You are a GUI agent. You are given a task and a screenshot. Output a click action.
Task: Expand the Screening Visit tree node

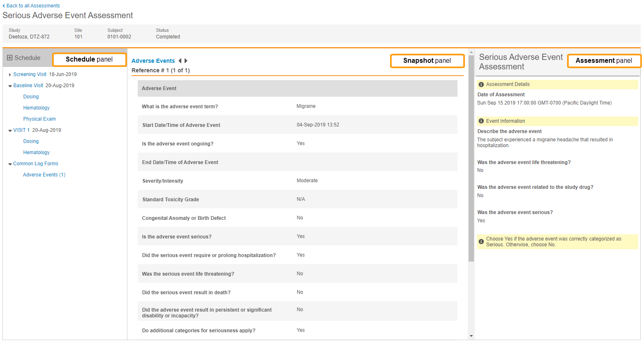click(x=10, y=75)
